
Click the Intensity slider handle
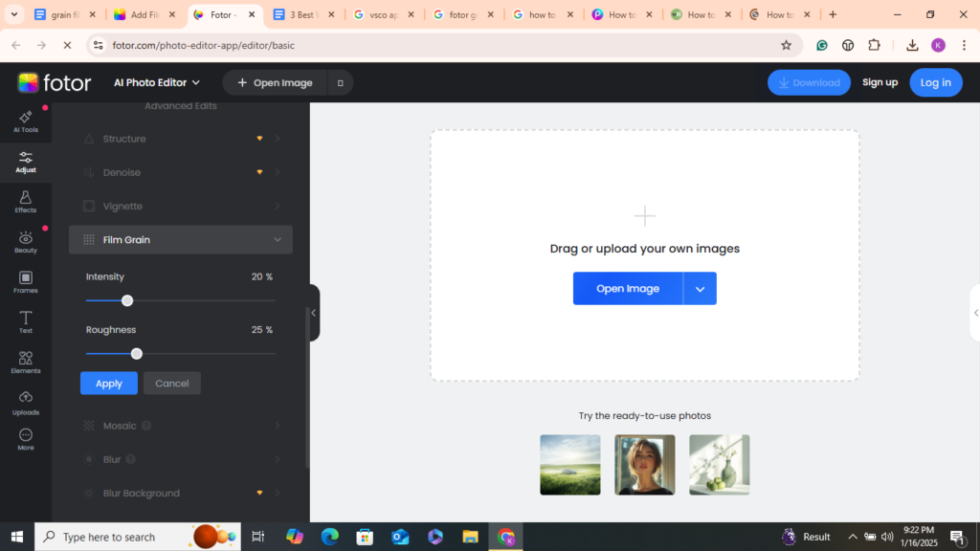[127, 300]
